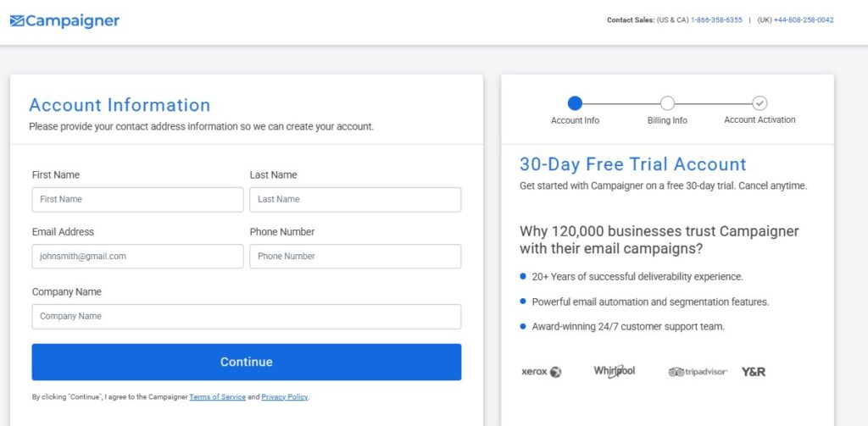Open the Terms of Service link
The width and height of the screenshot is (868, 426).
[218, 397]
